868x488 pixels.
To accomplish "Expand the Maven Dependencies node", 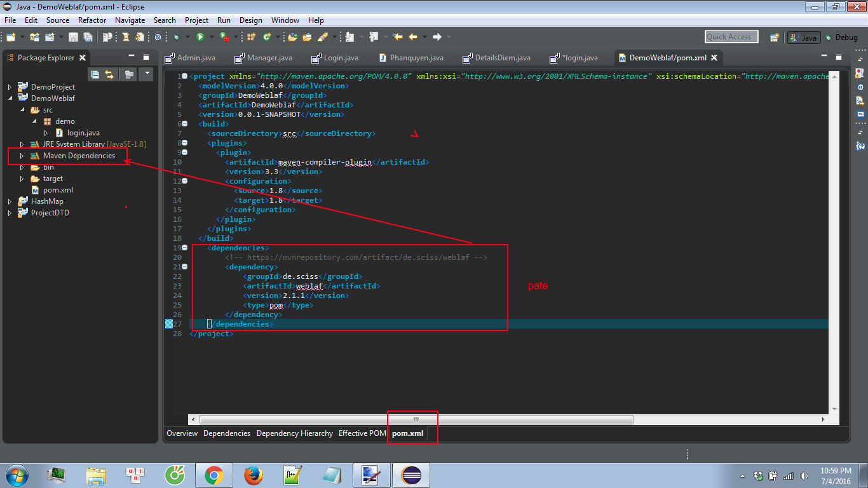I will coord(22,156).
